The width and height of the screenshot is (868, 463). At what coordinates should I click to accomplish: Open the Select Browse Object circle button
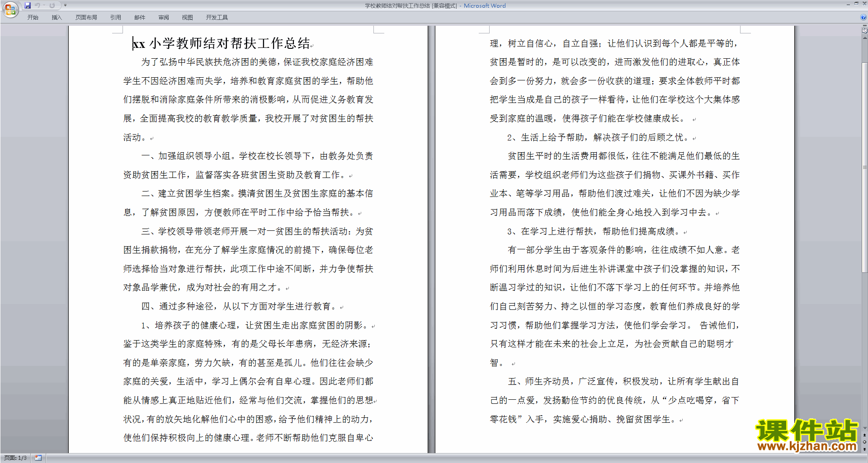tap(865, 442)
